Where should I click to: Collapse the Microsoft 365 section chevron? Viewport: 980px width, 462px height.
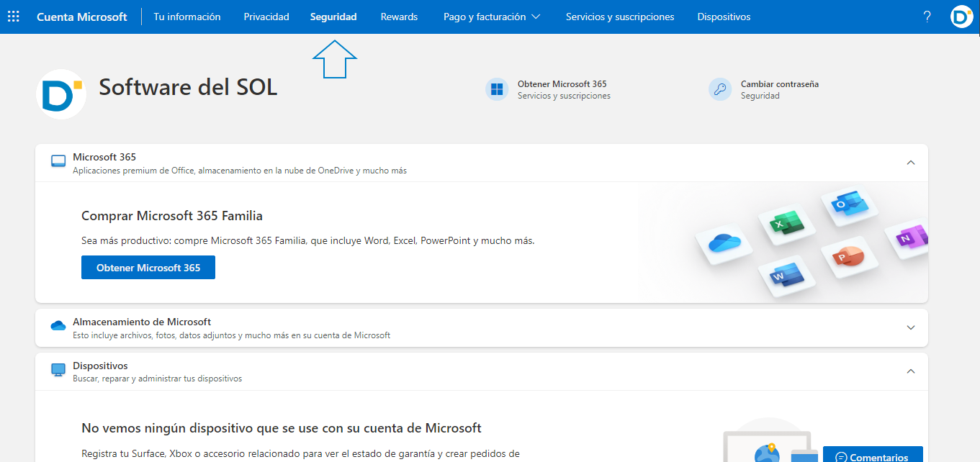pyautogui.click(x=911, y=163)
